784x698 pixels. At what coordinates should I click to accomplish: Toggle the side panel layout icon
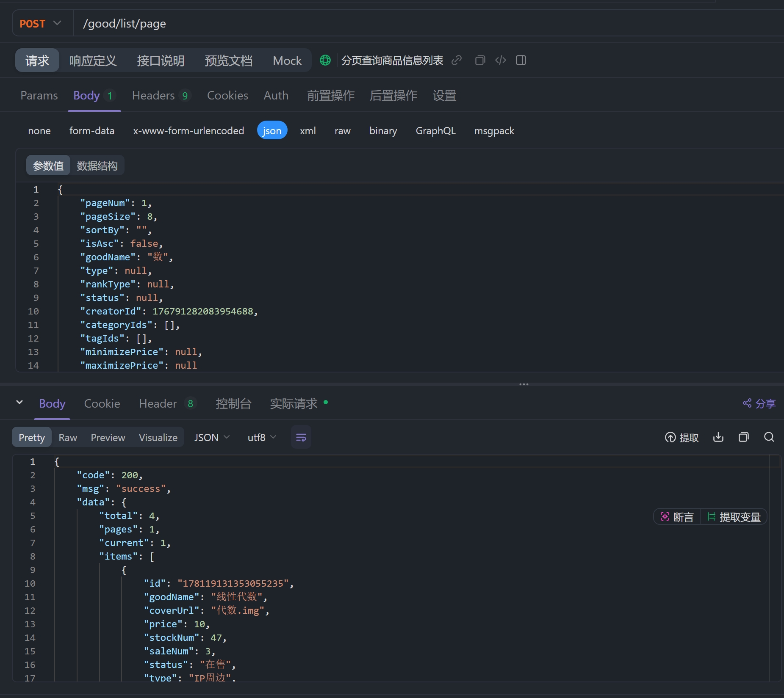tap(521, 61)
